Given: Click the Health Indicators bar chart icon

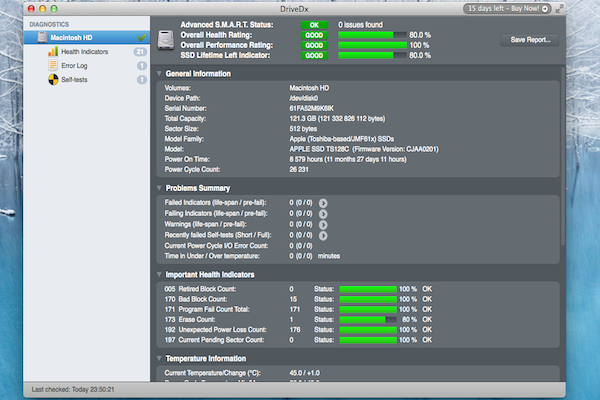Looking at the screenshot, I should pyautogui.click(x=53, y=51).
